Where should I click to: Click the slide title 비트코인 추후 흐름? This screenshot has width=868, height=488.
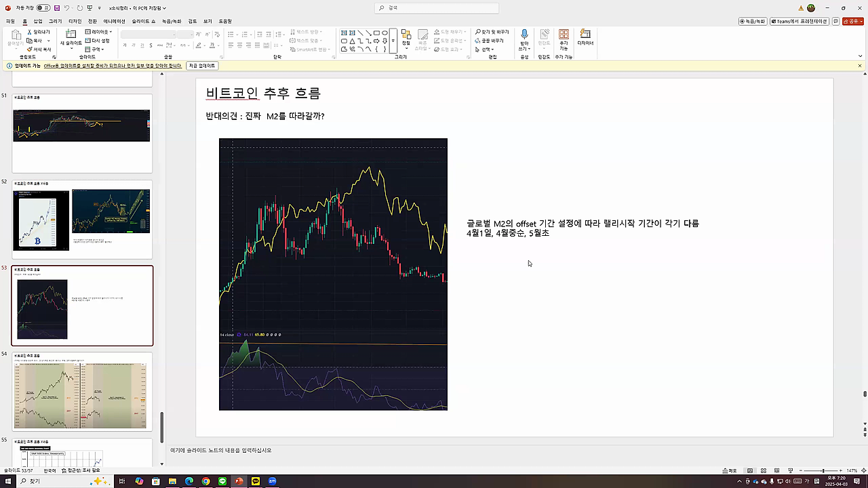point(263,94)
